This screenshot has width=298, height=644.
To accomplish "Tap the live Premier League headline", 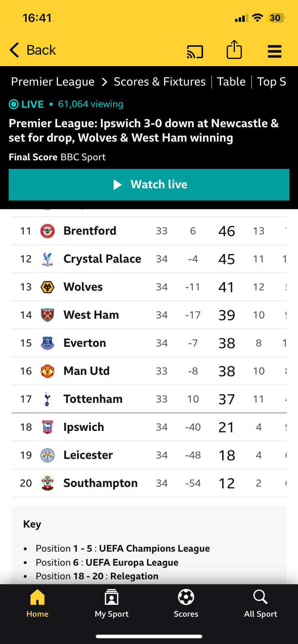I will click(x=144, y=130).
